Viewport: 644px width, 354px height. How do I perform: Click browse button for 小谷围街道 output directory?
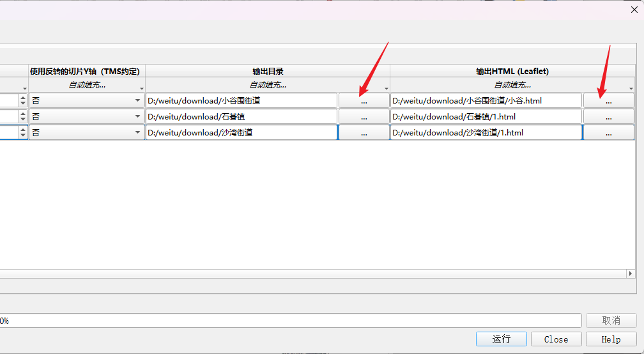(x=364, y=101)
